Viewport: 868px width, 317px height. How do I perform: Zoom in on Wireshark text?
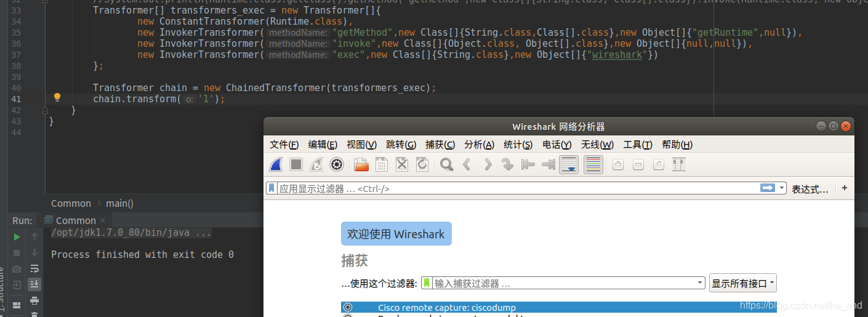point(619,164)
